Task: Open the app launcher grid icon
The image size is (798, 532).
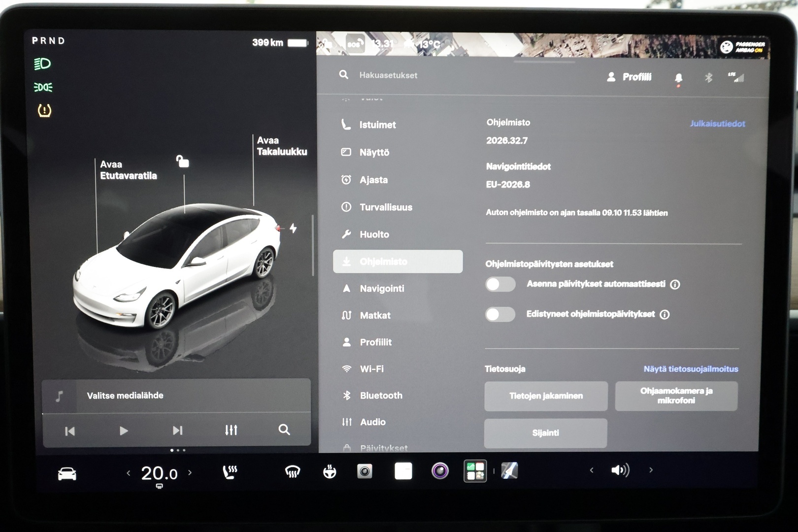Action: tap(475, 471)
